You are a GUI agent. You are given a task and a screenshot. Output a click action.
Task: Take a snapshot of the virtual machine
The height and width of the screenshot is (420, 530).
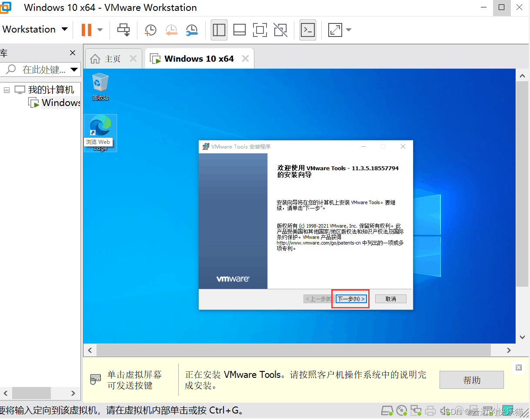(150, 30)
